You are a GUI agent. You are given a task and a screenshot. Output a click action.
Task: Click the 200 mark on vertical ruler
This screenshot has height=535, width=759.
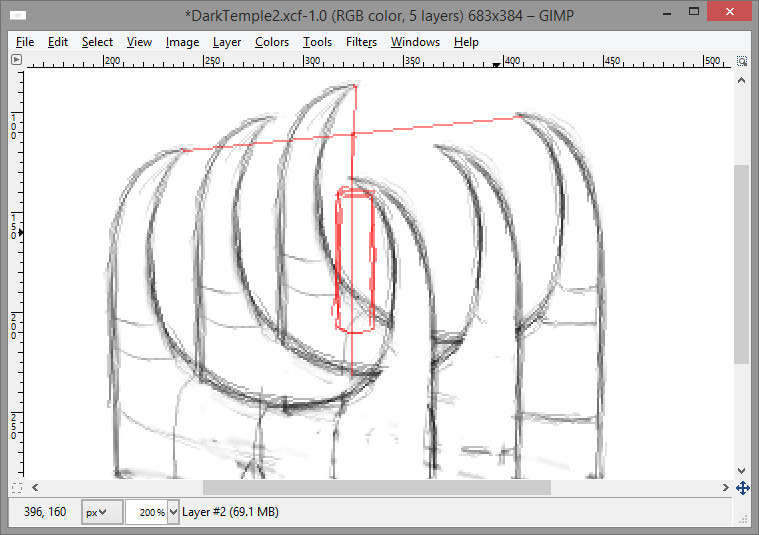(x=14, y=326)
